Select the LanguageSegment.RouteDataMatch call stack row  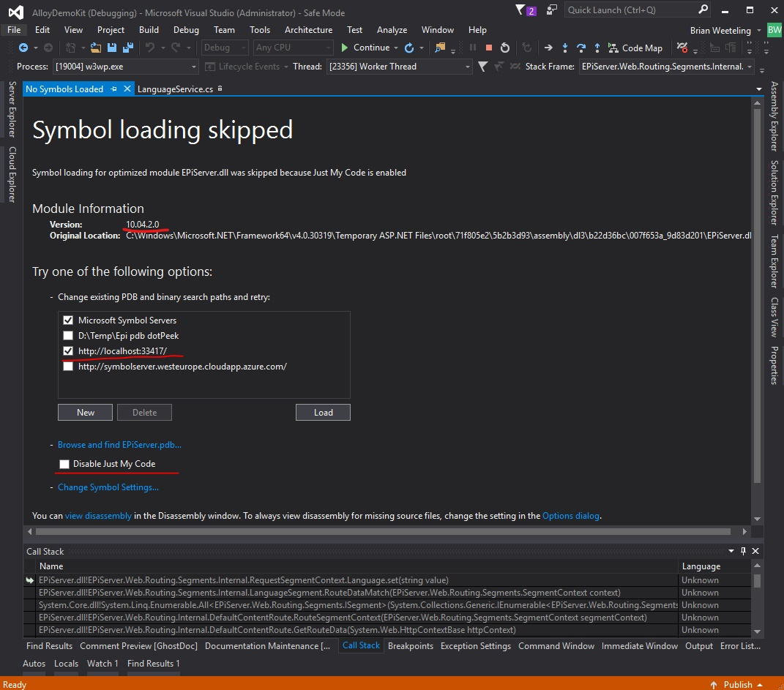[x=387, y=593]
